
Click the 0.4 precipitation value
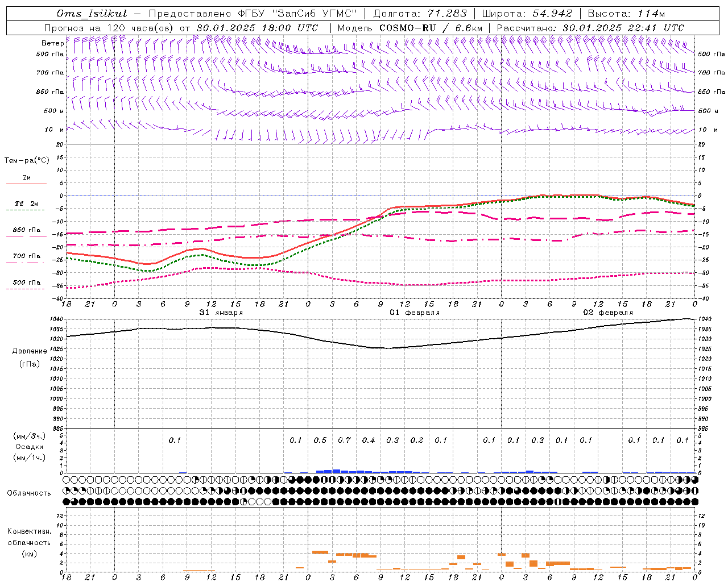coord(369,440)
